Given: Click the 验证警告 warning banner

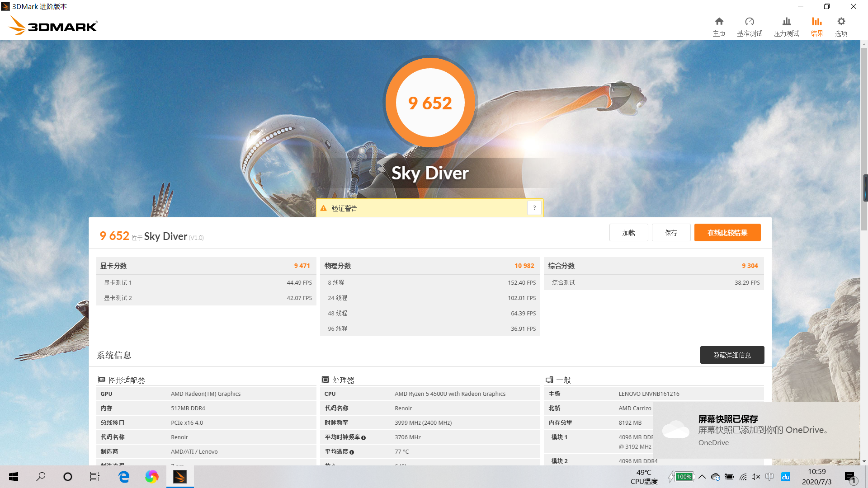Looking at the screenshot, I should 429,208.
